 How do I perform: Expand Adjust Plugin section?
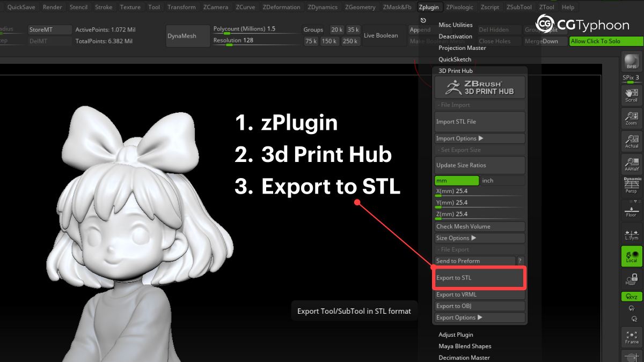pos(456,335)
